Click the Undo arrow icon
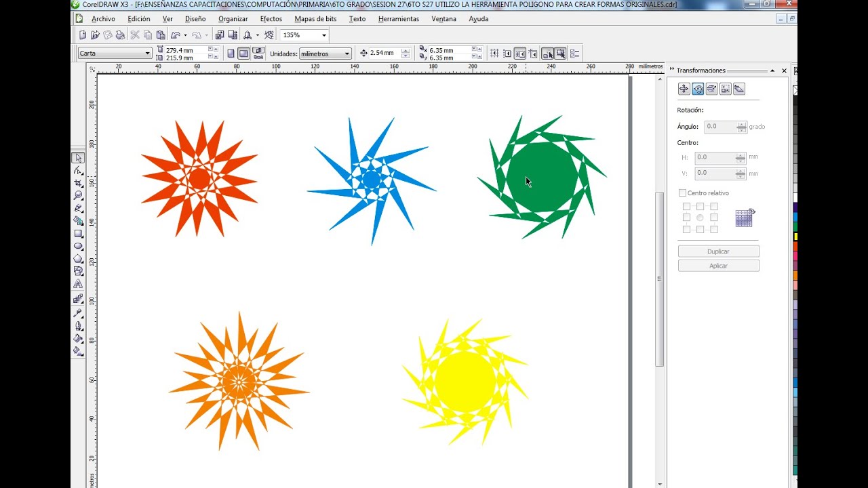This screenshot has width=868, height=488. point(176,35)
